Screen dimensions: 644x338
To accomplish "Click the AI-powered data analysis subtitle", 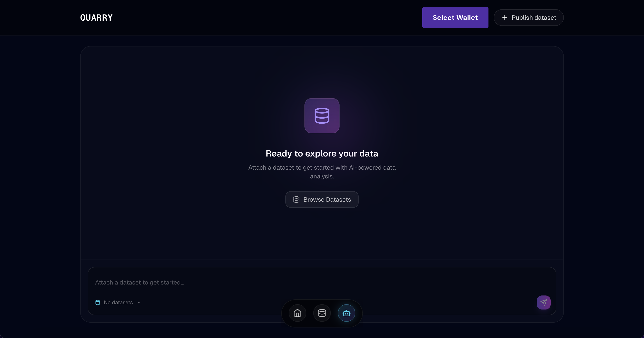I will 322,172.
